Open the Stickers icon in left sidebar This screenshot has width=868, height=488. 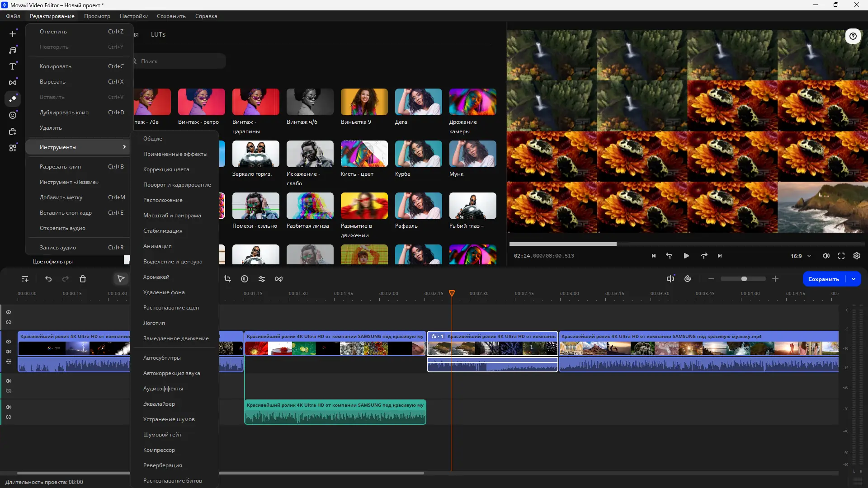[x=13, y=115]
